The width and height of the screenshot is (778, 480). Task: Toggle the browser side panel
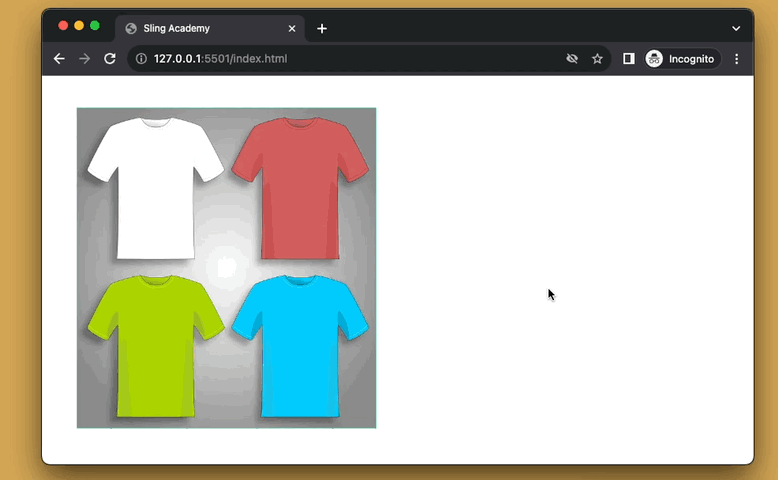tap(629, 59)
